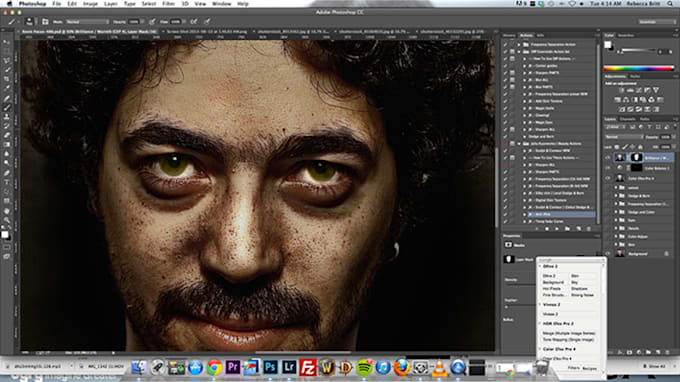Screen dimensions: 680x382
Task: Open FileZilla from the Dock
Action: [308, 367]
